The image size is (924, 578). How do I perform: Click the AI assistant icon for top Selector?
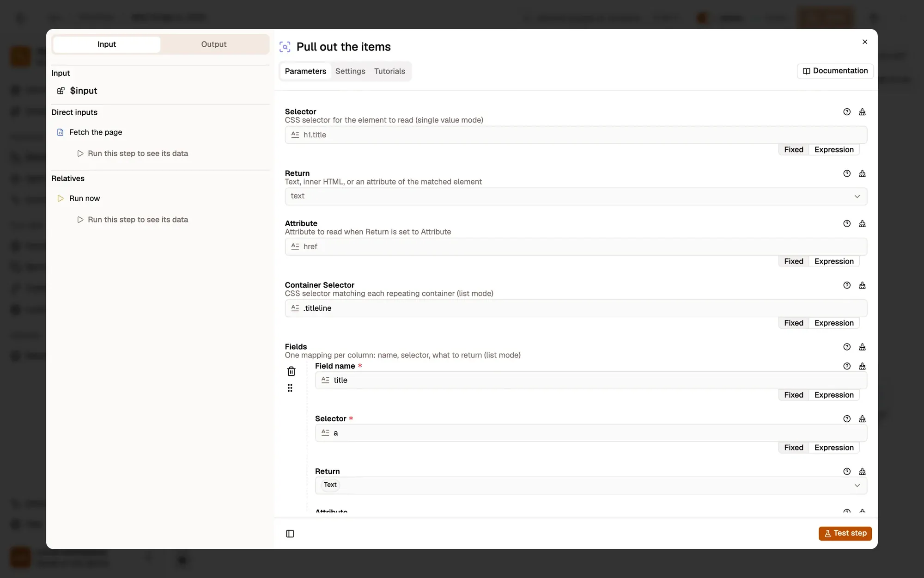coord(862,112)
